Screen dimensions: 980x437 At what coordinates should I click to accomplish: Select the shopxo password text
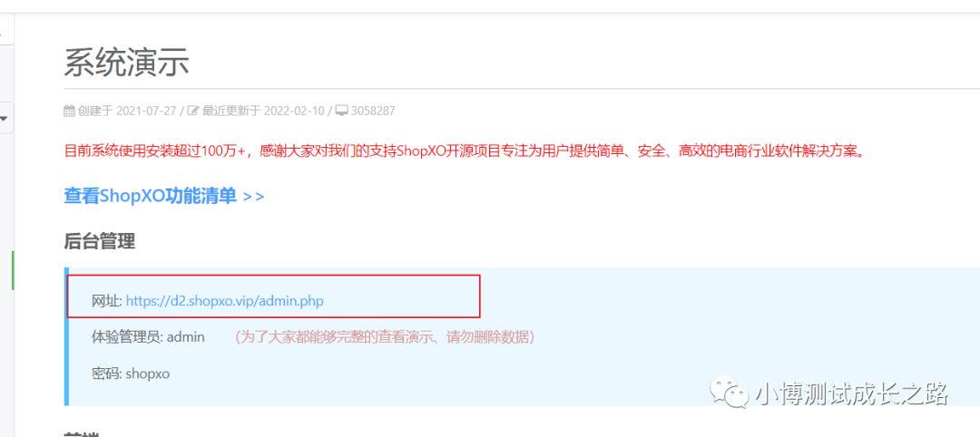(148, 374)
